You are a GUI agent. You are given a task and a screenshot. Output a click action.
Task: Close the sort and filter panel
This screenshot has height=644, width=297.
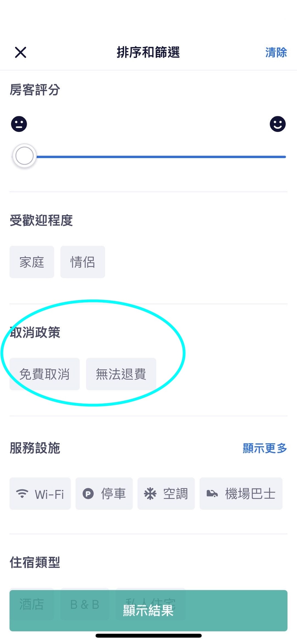tap(21, 53)
